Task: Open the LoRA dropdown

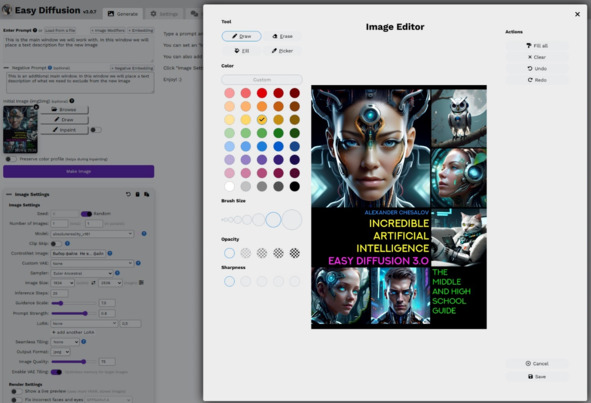Action: [84, 323]
